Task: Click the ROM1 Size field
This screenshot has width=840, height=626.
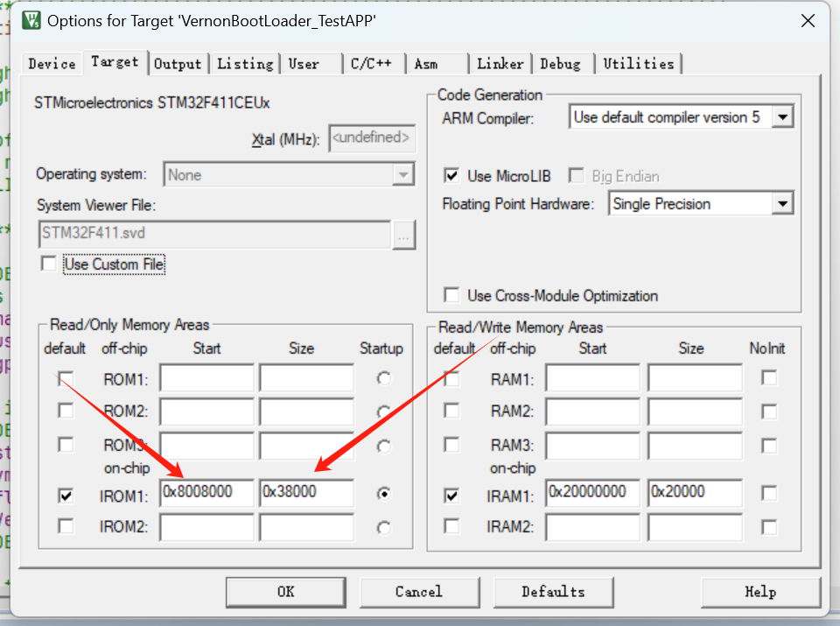Action: click(306, 378)
